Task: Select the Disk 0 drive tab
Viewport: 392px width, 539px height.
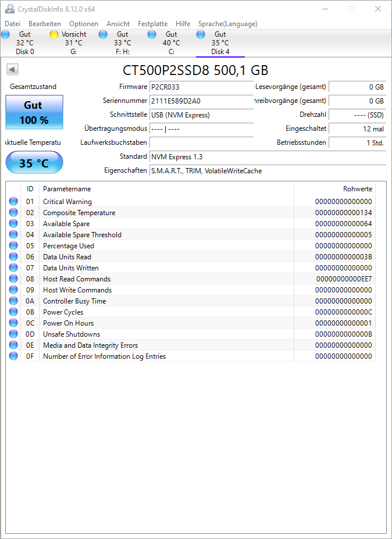Action: pos(25,43)
